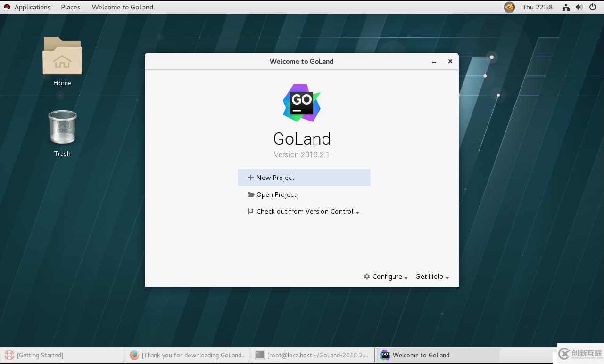This screenshot has width=604, height=364.
Task: Click the folder icon next to Open Project
Action: pos(251,194)
